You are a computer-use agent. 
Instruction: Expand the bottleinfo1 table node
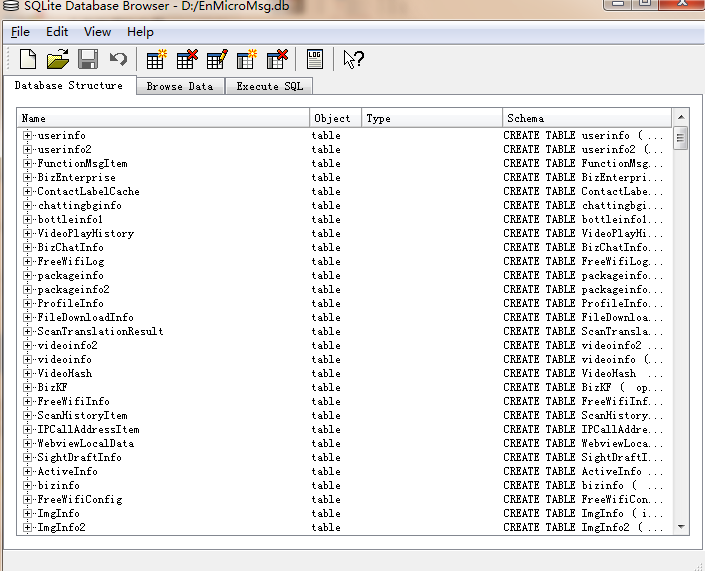point(27,219)
